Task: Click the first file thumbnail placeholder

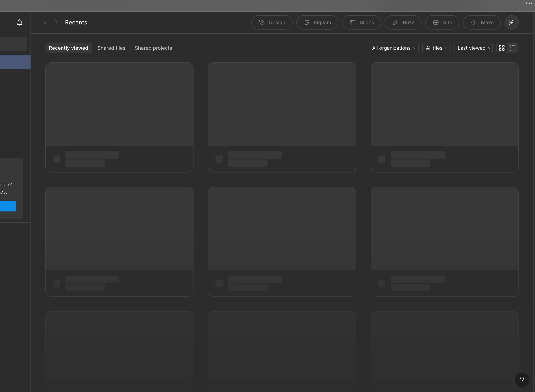Action: point(119,104)
